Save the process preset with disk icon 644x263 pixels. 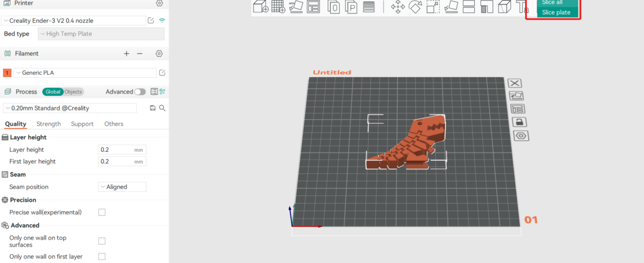pos(153,108)
